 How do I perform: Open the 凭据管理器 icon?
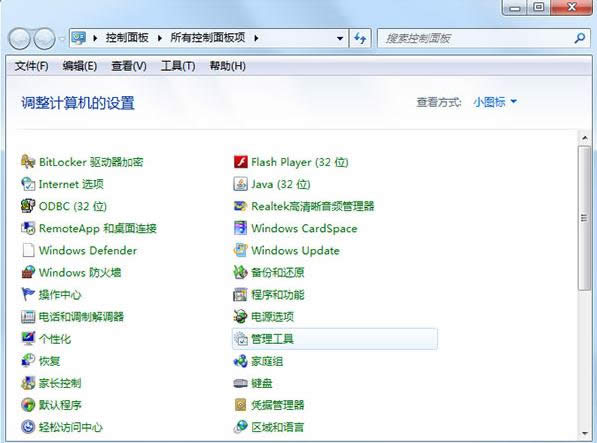(241, 405)
